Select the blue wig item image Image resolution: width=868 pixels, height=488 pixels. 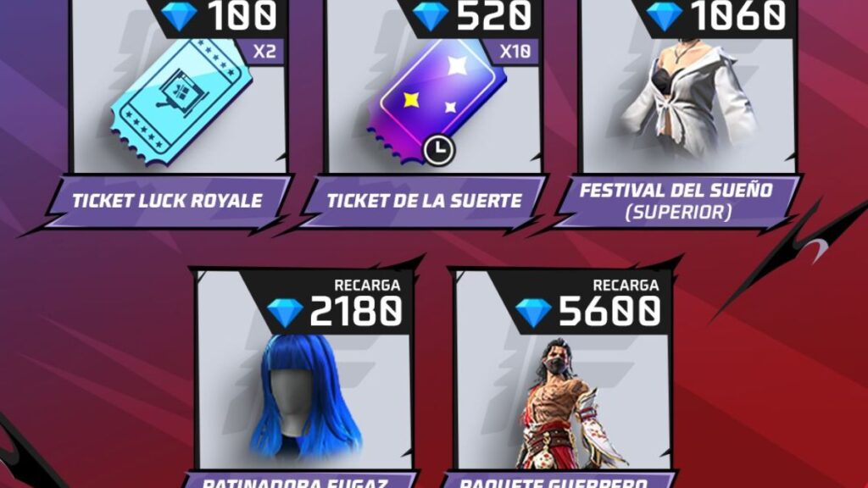coord(306,397)
